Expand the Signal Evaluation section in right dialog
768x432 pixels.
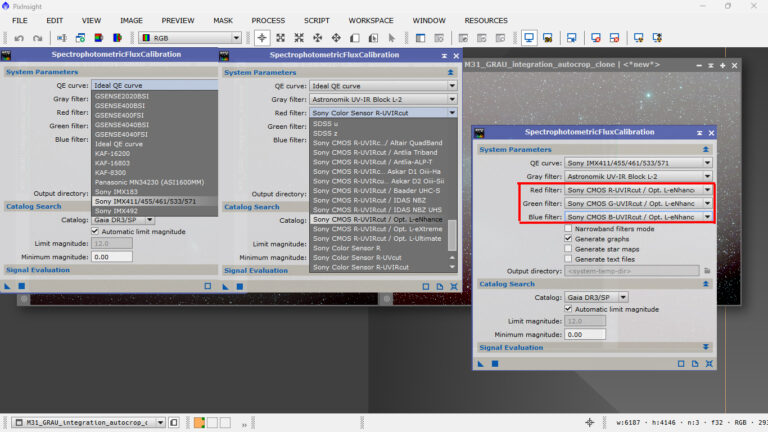point(706,347)
